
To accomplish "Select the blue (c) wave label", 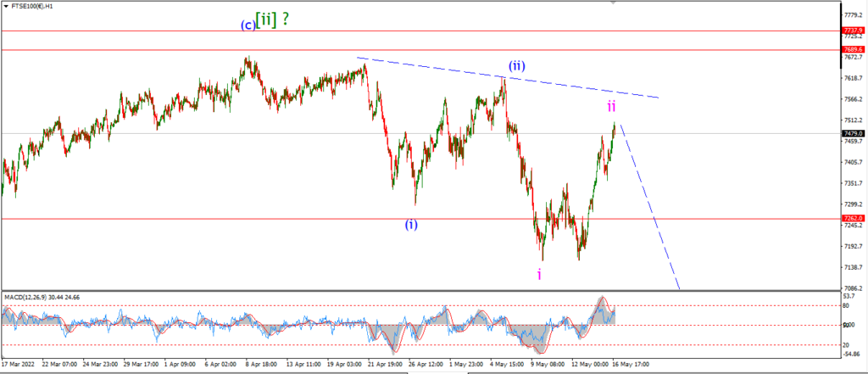I will (248, 25).
